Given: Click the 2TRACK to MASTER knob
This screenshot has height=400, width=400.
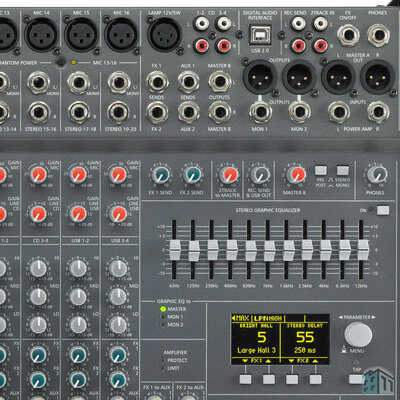Looking at the screenshot, I should pos(229,175).
